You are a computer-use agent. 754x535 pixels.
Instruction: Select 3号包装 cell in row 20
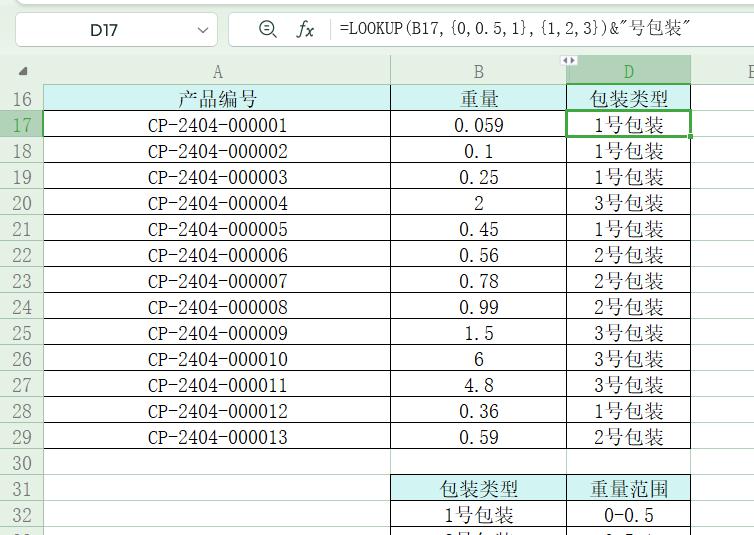tap(628, 202)
